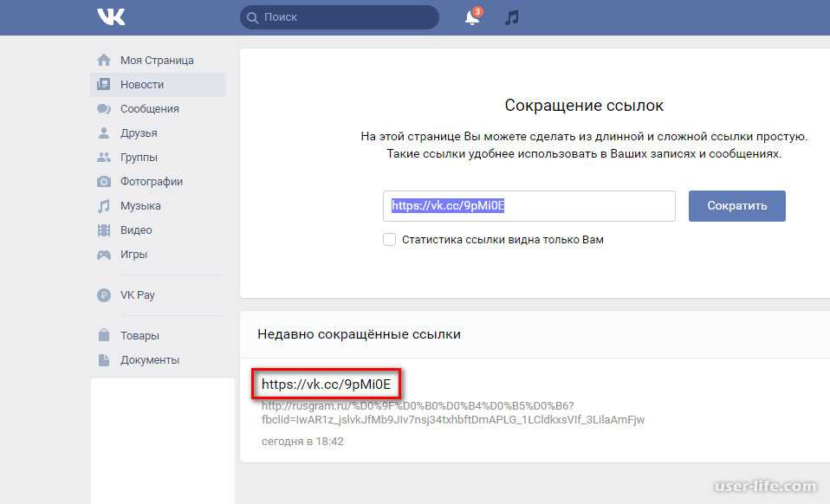
Task: Click the person icon beside Друзья
Action: pyautogui.click(x=104, y=133)
